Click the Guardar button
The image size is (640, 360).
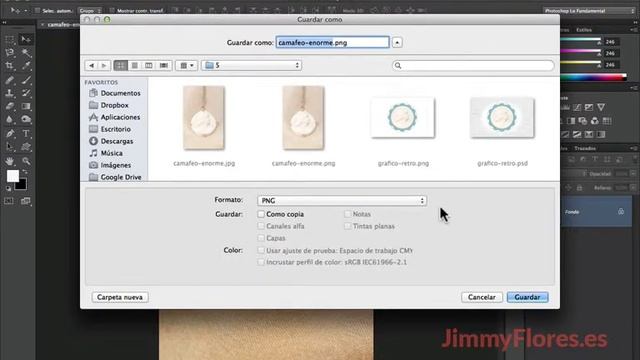[x=527, y=297]
